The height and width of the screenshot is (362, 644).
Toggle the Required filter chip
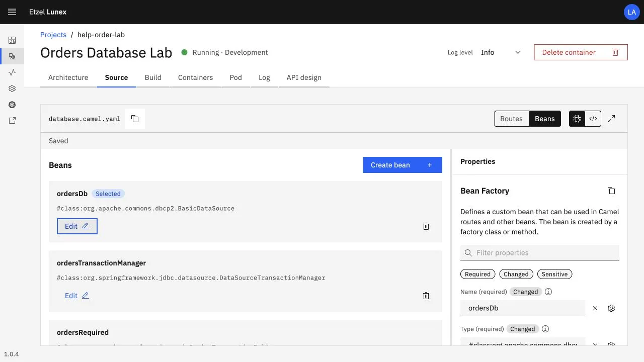point(477,274)
